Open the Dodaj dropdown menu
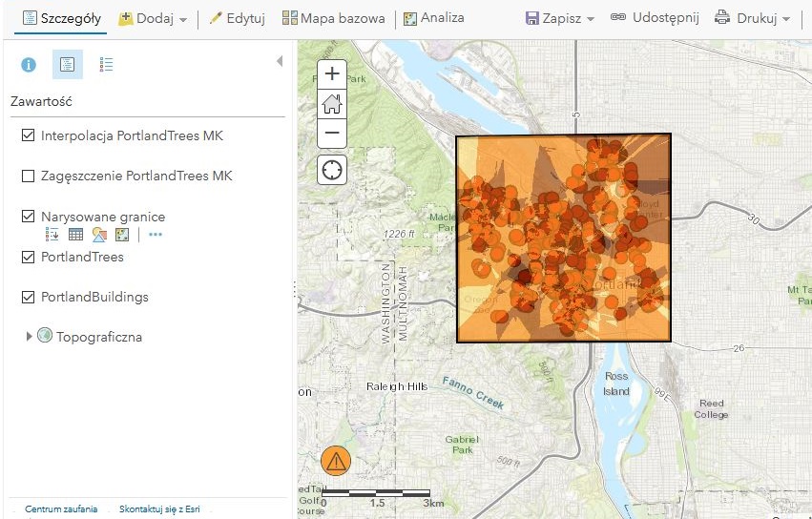Image resolution: width=812 pixels, height=519 pixels. [153, 19]
